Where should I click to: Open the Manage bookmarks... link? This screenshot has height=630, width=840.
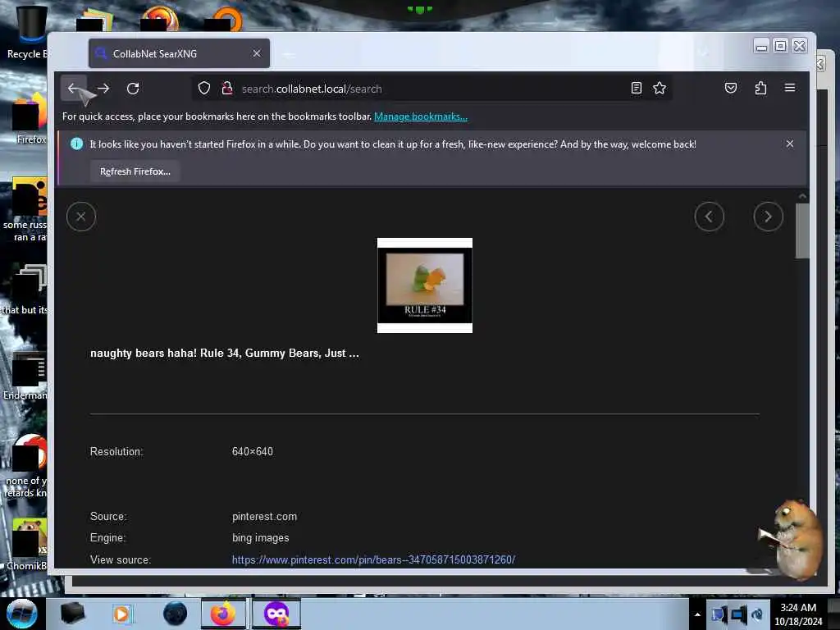click(421, 116)
